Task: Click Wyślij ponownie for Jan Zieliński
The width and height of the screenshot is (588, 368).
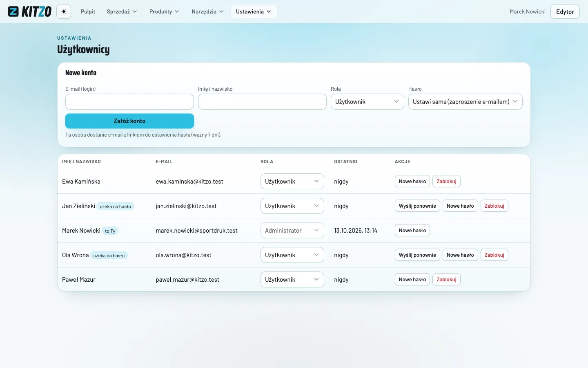Action: tap(417, 206)
